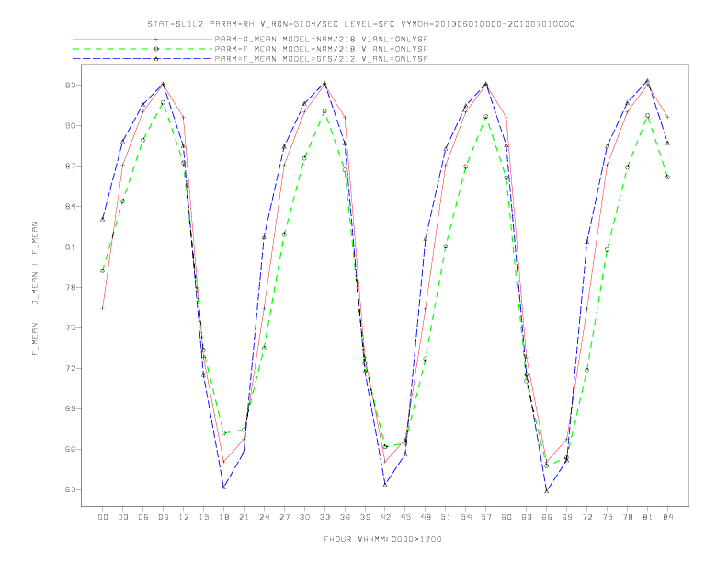Click x-axis forecast hour label 72
Screen dimensions: 728x563
(x=586, y=517)
